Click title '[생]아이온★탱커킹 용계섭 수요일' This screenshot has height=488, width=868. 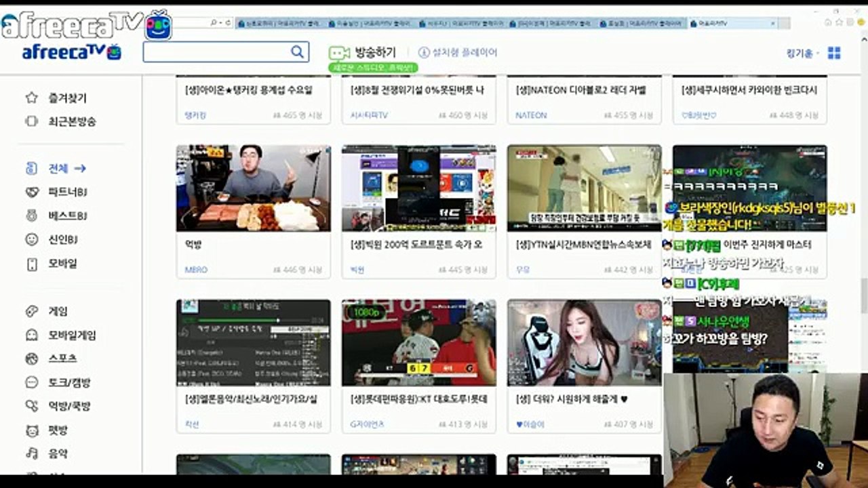pyautogui.click(x=248, y=89)
